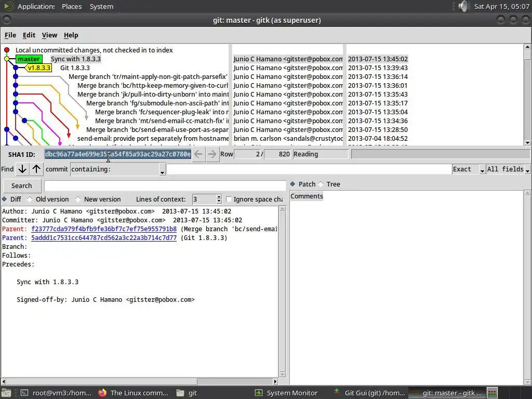Open the Places menu in top panel
This screenshot has width=532, height=399.
click(72, 6)
